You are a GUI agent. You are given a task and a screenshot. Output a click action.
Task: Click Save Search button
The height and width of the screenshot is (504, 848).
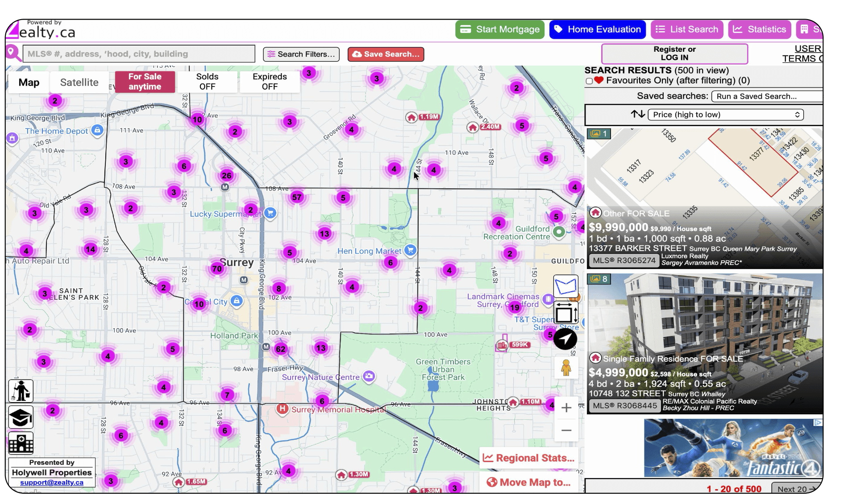pyautogui.click(x=386, y=54)
